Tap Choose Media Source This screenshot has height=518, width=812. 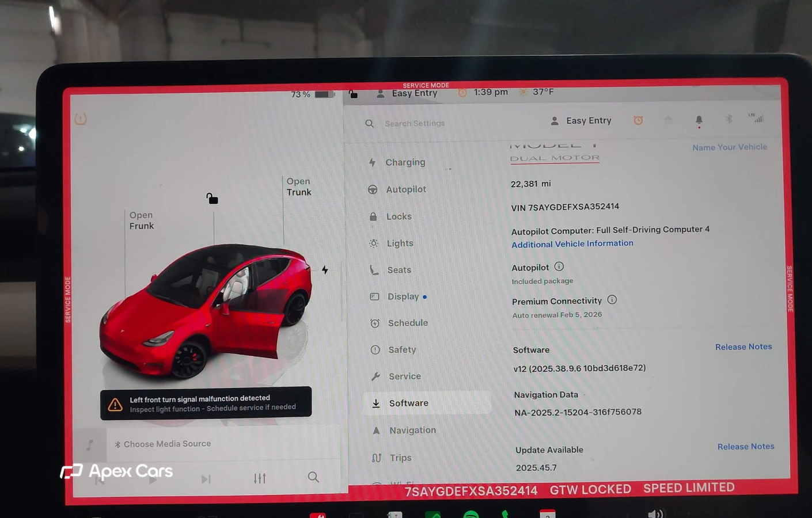click(x=163, y=444)
